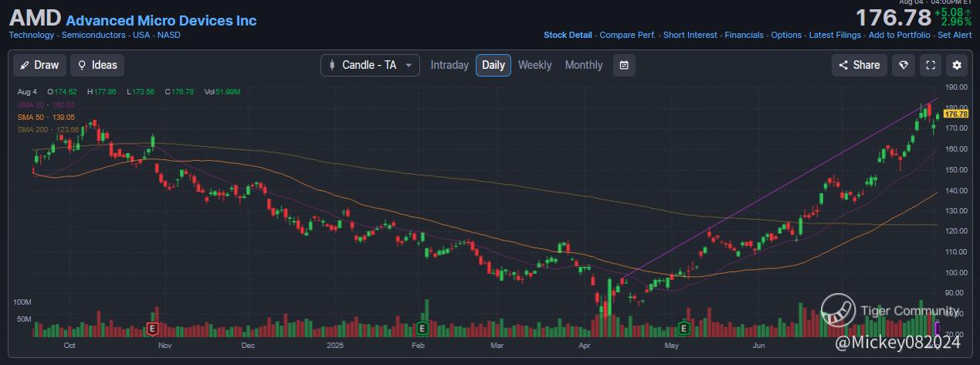Image resolution: width=980 pixels, height=365 pixels.
Task: Click the Add to Portfolio link
Action: point(899,35)
